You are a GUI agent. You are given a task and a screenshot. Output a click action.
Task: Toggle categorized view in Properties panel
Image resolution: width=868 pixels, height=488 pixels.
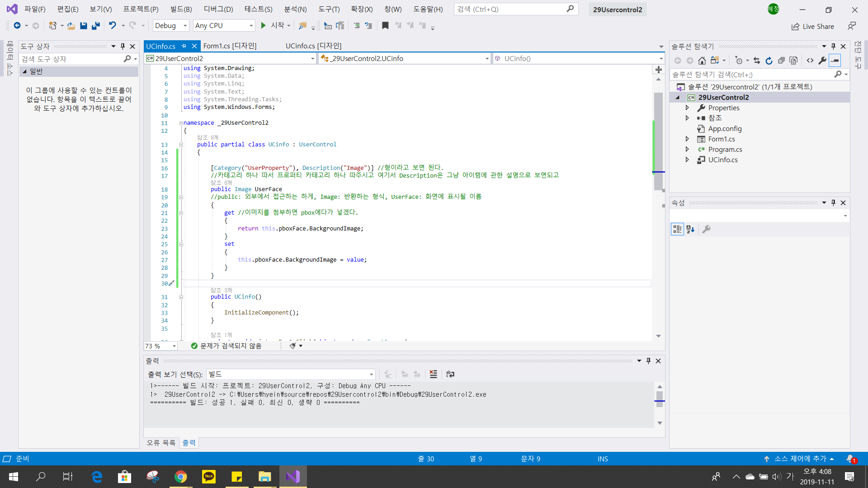677,229
